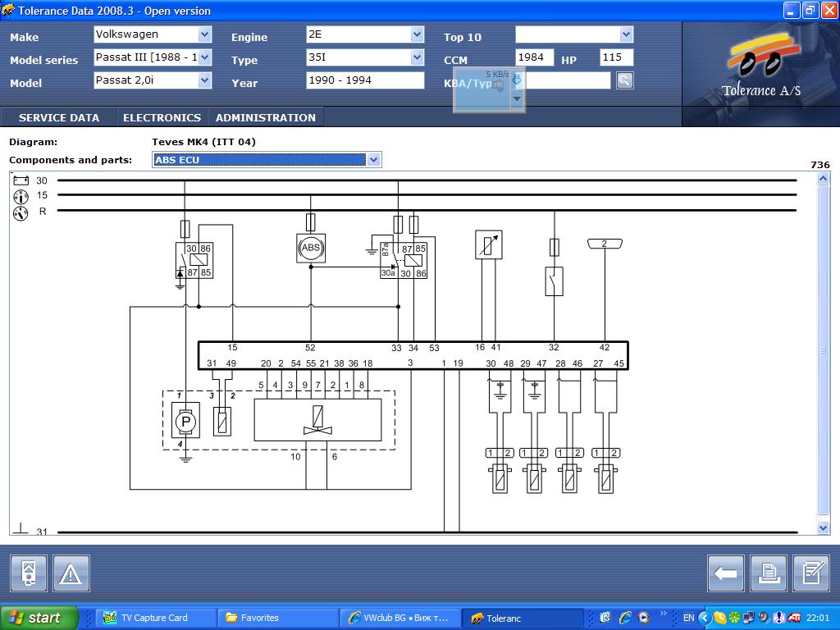Open the Model series dropdown
The height and width of the screenshot is (630, 840).
coord(204,57)
